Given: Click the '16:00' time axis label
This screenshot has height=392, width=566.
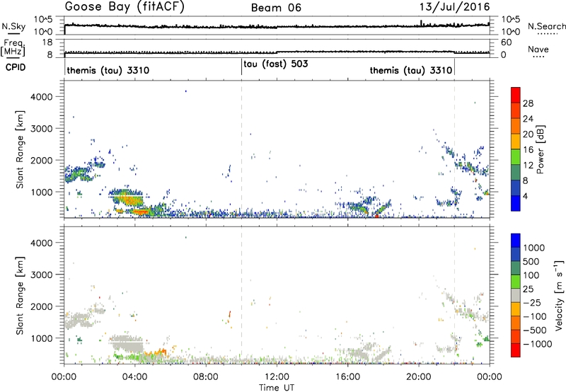Looking at the screenshot, I should [x=347, y=377].
